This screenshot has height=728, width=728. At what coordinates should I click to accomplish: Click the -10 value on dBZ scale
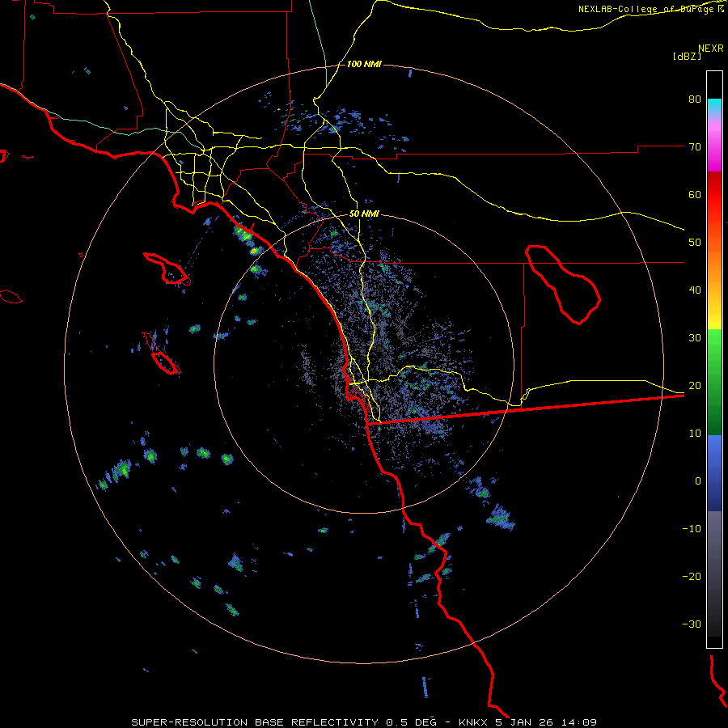click(x=692, y=529)
